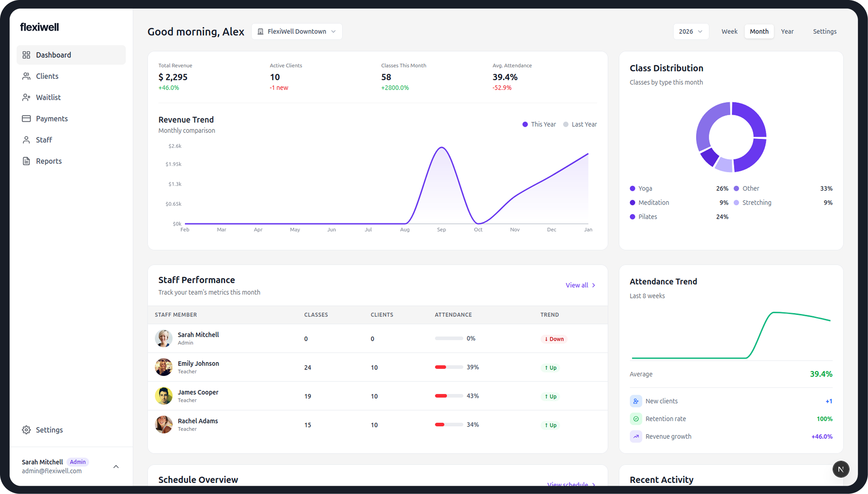The image size is (868, 494).
Task: Toggle the Last Year legend dot
Action: (566, 124)
